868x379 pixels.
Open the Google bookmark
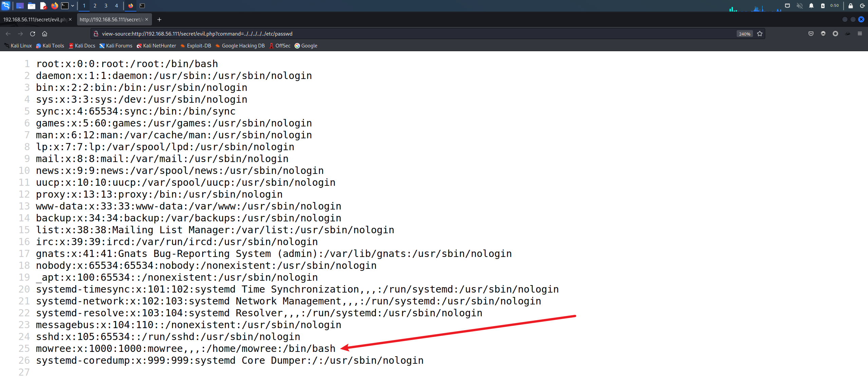pos(306,45)
